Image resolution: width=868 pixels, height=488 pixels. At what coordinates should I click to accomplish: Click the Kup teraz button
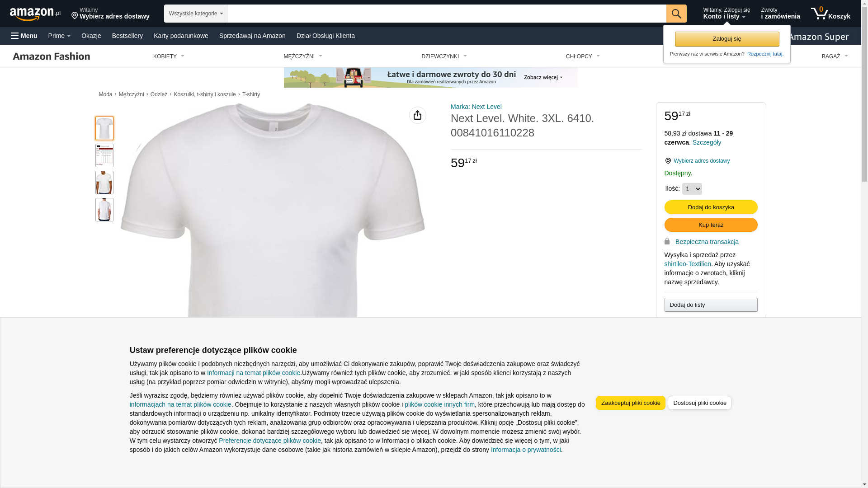click(x=711, y=225)
